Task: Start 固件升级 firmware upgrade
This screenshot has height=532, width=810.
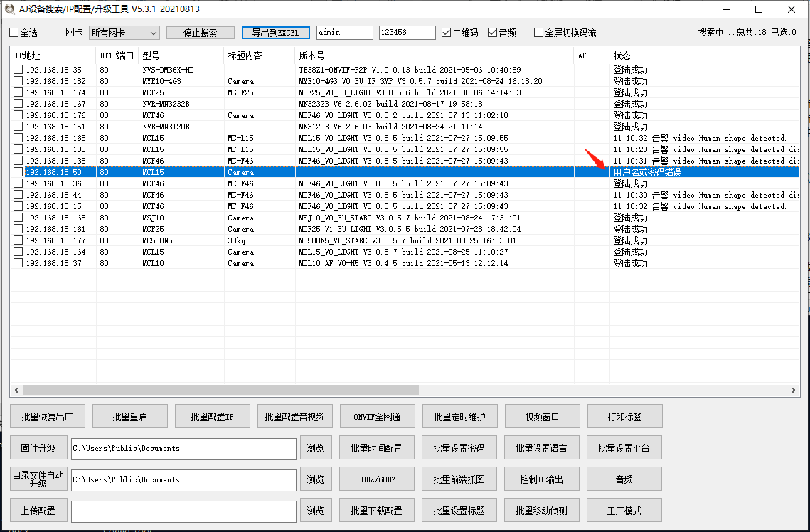Action: tap(38, 448)
